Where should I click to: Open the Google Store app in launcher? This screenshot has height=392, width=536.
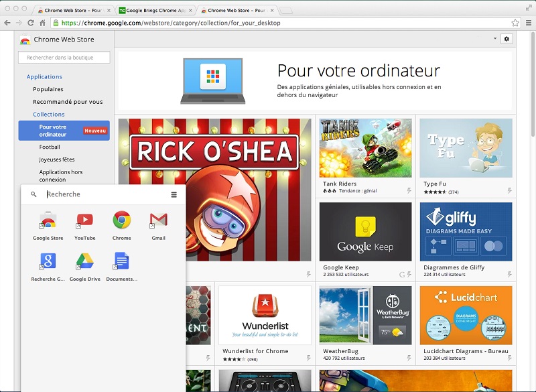(48, 220)
